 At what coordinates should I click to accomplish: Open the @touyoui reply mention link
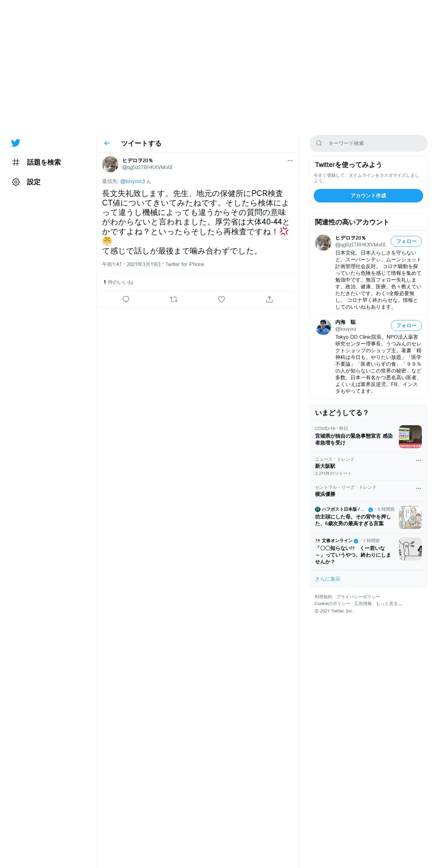(x=131, y=181)
